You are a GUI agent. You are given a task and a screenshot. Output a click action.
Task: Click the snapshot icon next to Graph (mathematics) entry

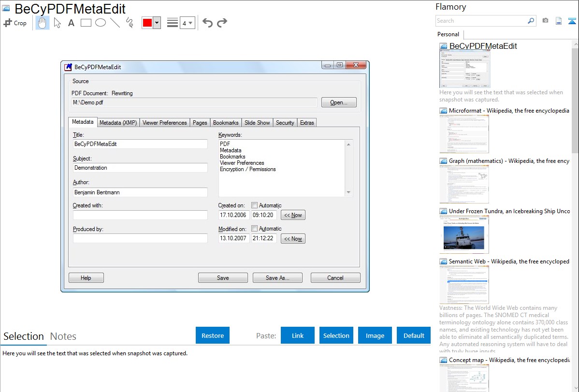pos(443,161)
